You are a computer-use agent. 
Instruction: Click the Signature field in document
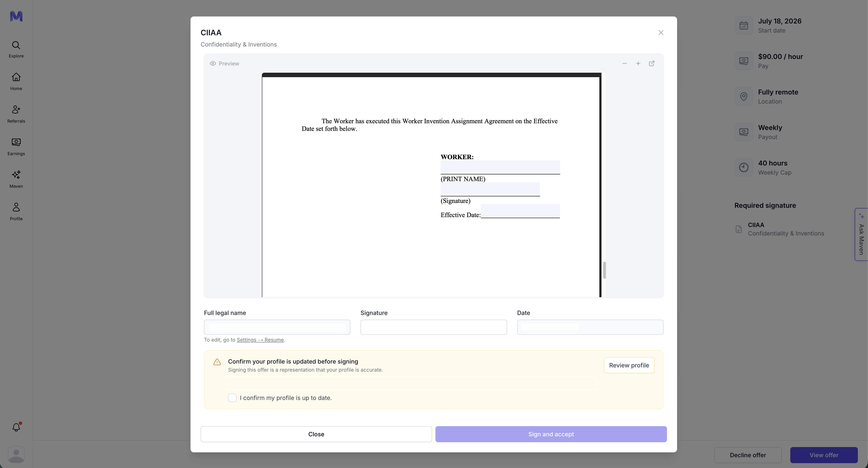(490, 189)
